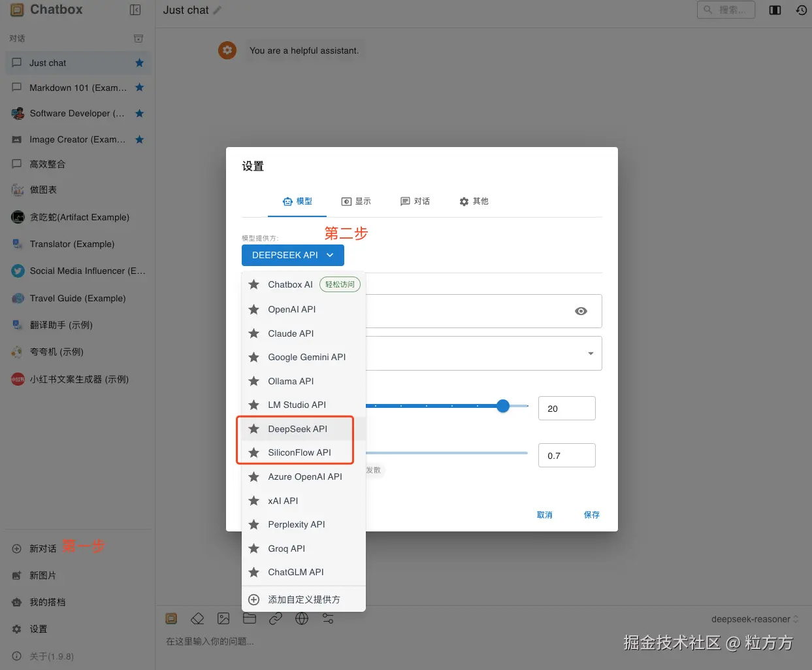Screen dimensions: 812x670
Task: Switch to the 其他 settings tab
Action: [474, 201]
